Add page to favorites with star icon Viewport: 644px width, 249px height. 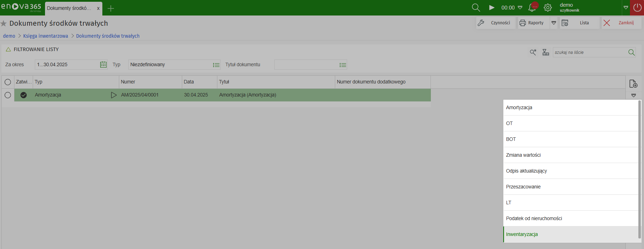pyautogui.click(x=4, y=24)
